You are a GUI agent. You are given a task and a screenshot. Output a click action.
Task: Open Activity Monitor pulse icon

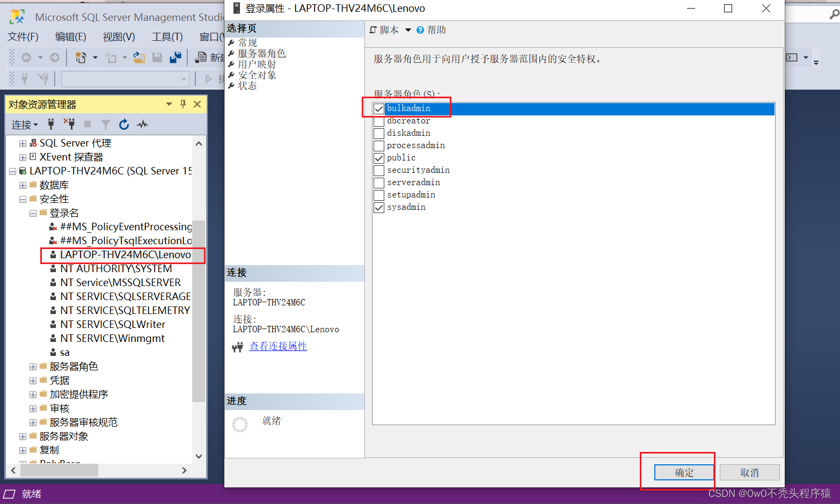pos(142,125)
